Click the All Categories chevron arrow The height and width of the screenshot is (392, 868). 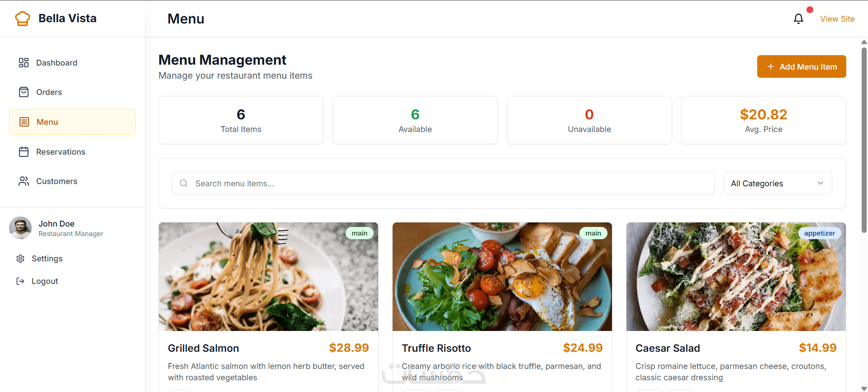(820, 183)
